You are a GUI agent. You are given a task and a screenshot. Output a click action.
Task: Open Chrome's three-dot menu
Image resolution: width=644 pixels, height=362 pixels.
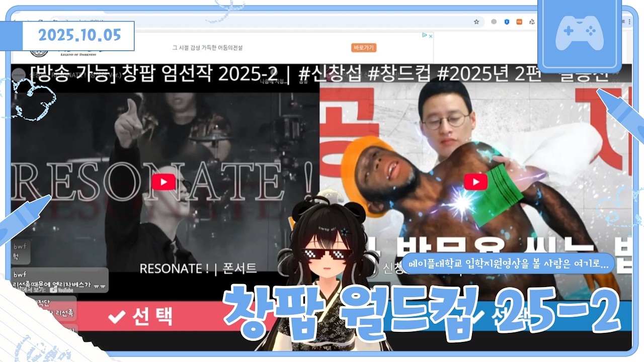[630, 22]
